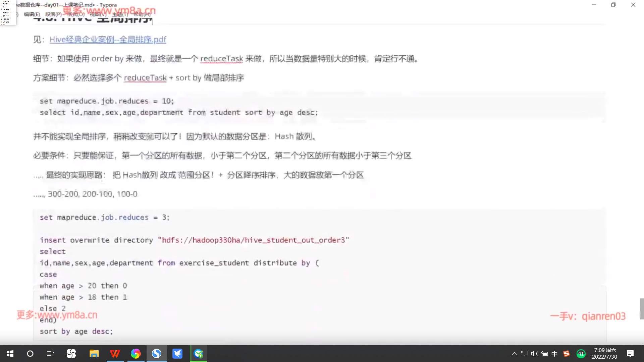The width and height of the screenshot is (644, 362).
Task: Open the Windows Start menu
Action: point(10,354)
